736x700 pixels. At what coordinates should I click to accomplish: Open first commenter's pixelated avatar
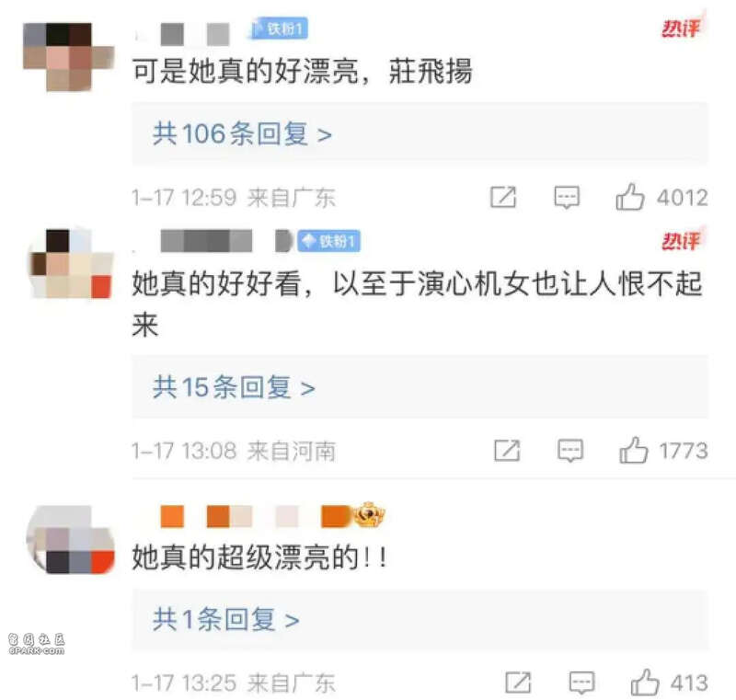68,57
